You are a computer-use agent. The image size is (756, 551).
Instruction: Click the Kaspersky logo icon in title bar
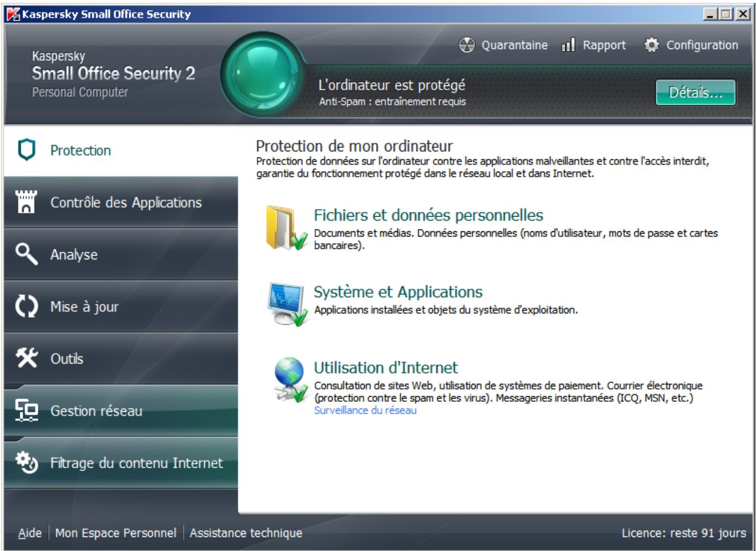(x=12, y=14)
